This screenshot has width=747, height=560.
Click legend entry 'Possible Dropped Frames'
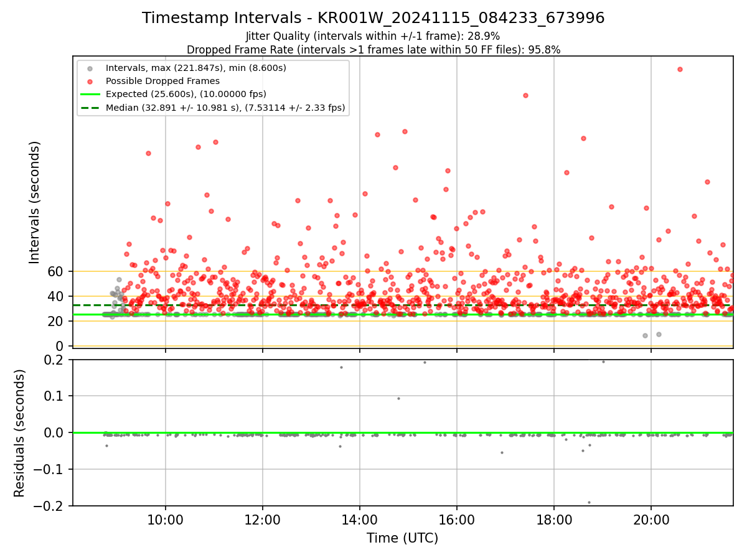pos(162,81)
